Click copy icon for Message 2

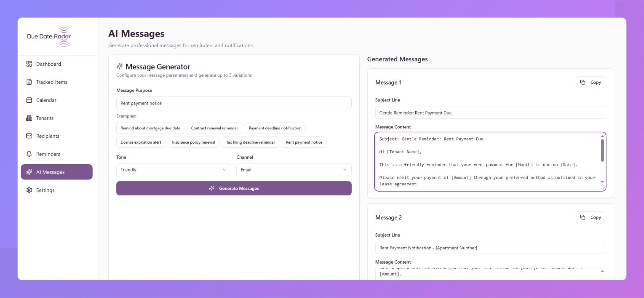pos(583,217)
